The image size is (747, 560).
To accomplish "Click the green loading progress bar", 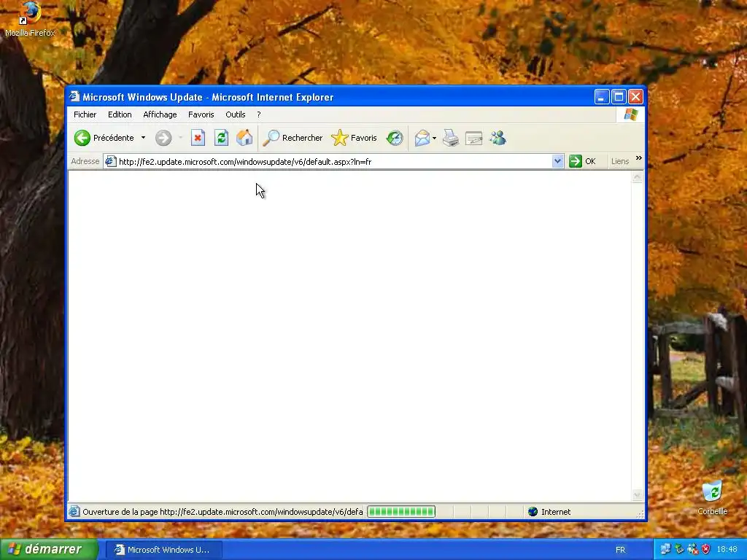I will click(401, 512).
